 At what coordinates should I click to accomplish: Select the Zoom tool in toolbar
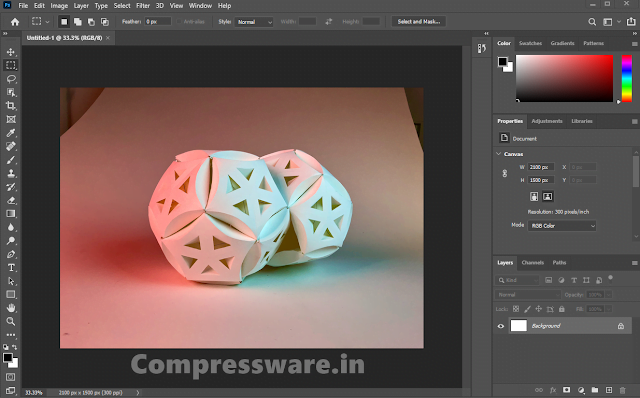11,321
